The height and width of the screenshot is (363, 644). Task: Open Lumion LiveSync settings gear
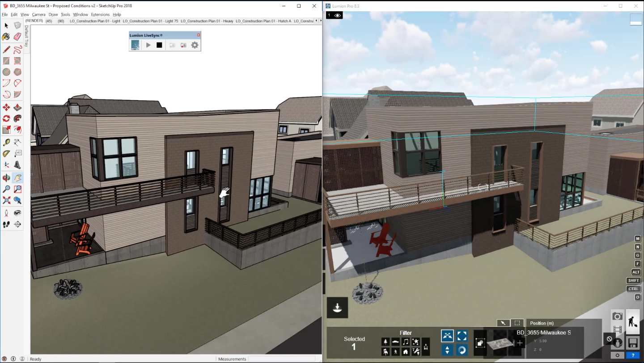195,45
